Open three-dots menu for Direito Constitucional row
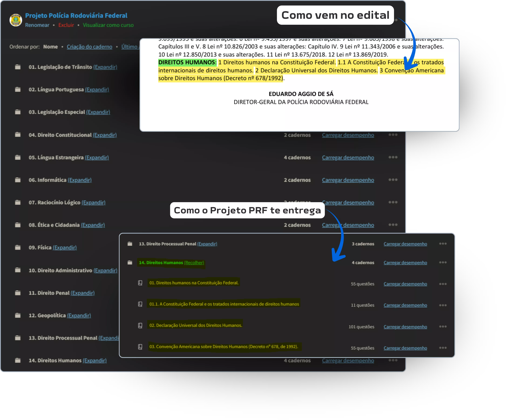506x420 pixels. tap(393, 135)
